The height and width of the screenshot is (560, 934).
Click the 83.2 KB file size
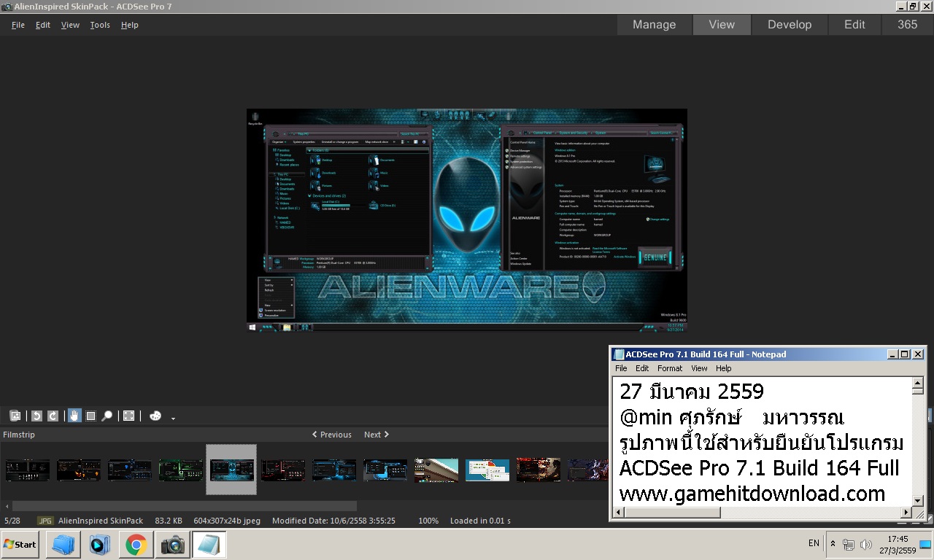click(x=169, y=521)
